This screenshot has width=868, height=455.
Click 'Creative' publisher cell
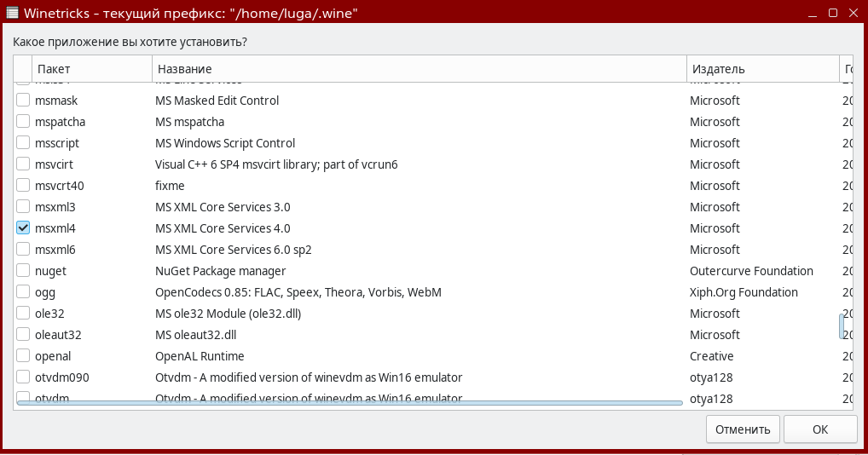click(x=711, y=357)
